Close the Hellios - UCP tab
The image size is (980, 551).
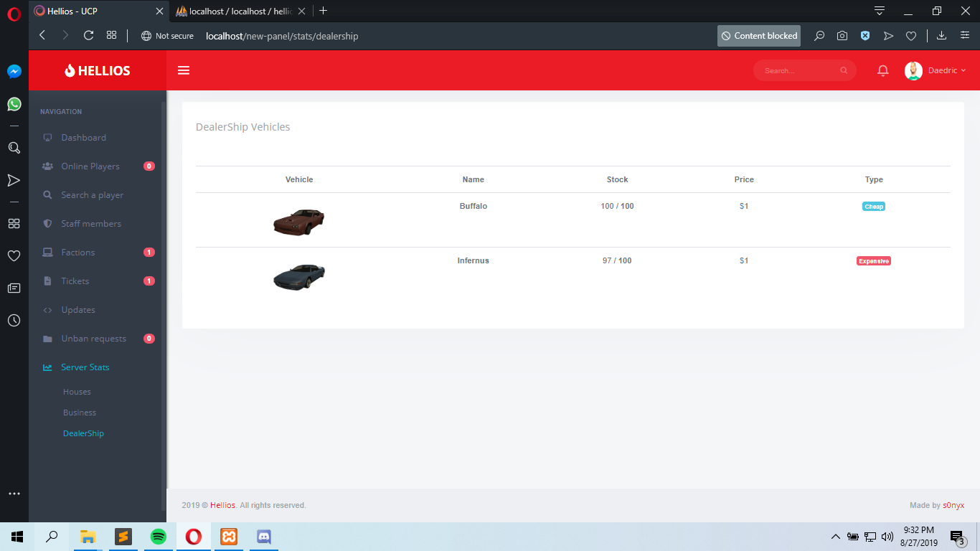pos(159,11)
